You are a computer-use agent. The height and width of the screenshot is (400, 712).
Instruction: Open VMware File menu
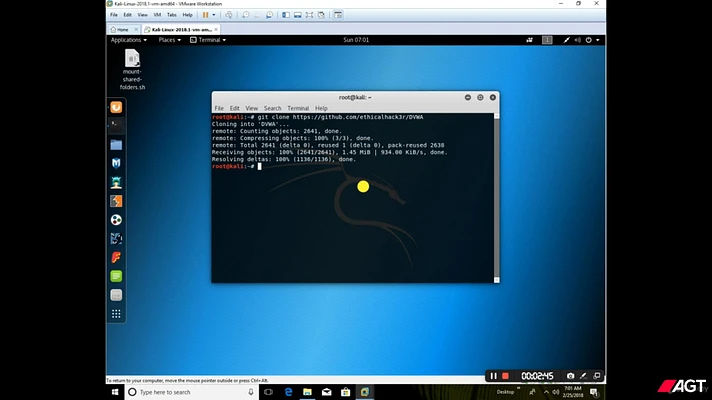click(x=114, y=15)
